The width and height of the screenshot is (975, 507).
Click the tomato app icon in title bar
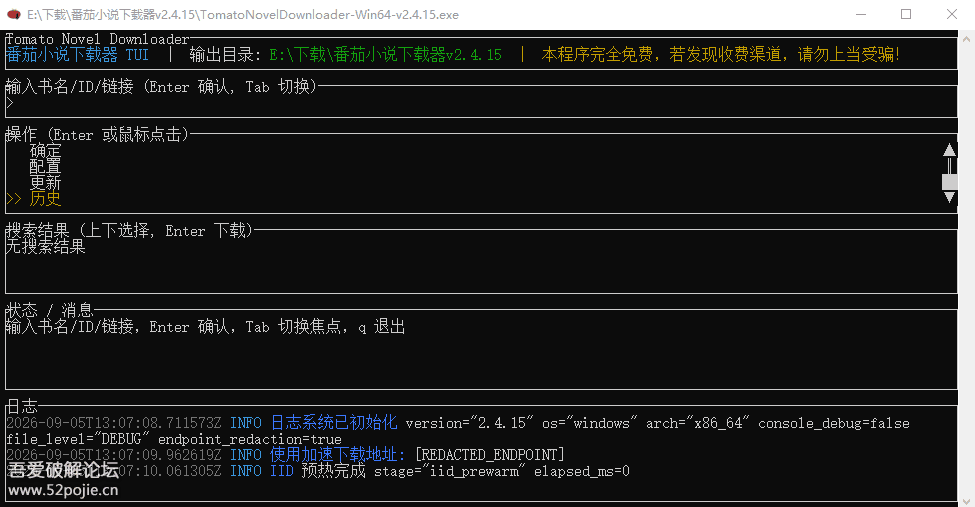click(x=13, y=14)
